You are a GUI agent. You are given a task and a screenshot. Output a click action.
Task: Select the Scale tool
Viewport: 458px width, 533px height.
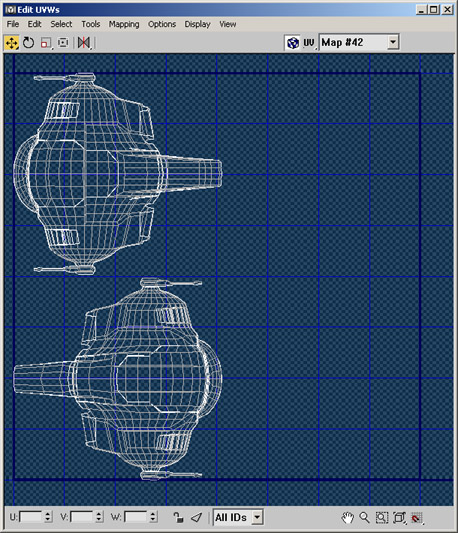point(46,43)
